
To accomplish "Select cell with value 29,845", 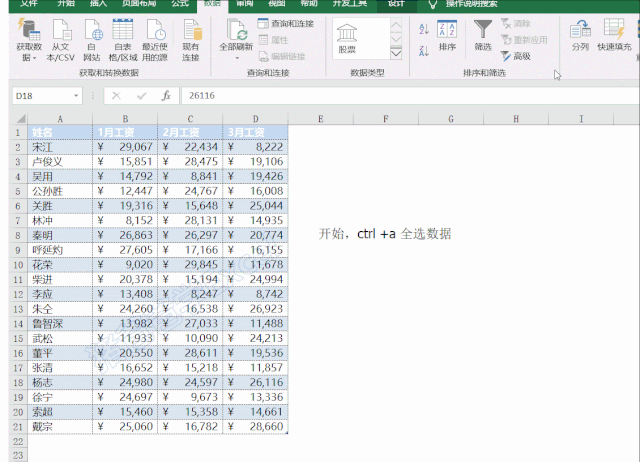I will click(190, 265).
